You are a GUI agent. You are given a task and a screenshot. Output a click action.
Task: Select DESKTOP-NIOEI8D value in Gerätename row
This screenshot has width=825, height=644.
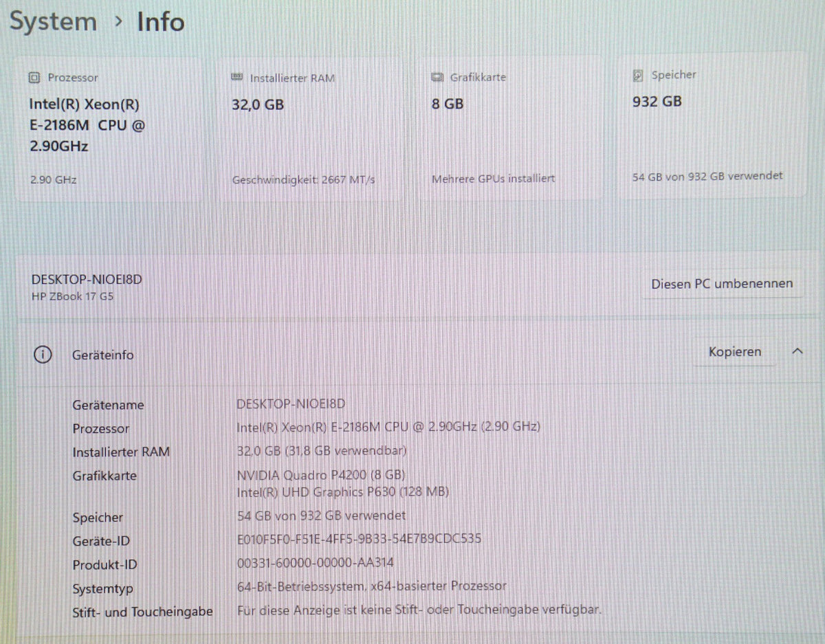click(290, 403)
